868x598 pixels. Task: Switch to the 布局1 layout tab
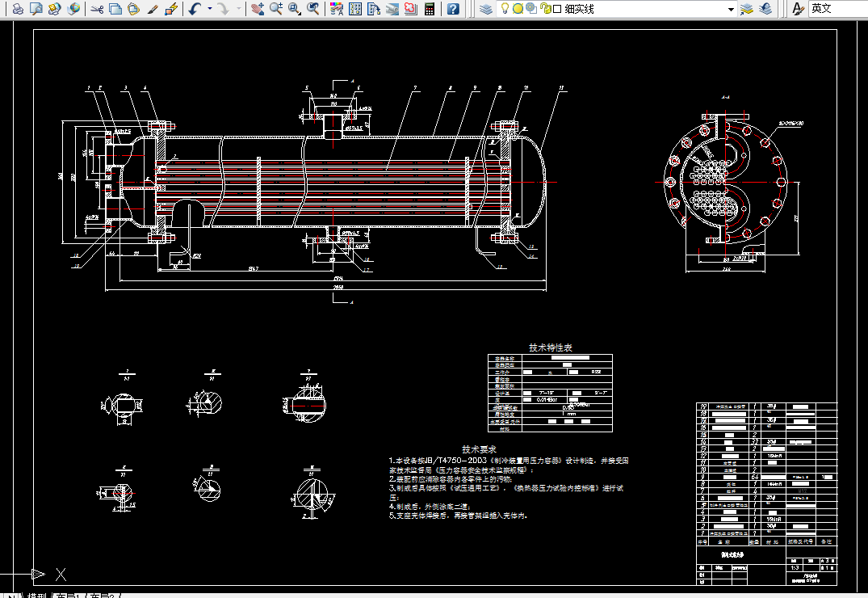(69, 596)
